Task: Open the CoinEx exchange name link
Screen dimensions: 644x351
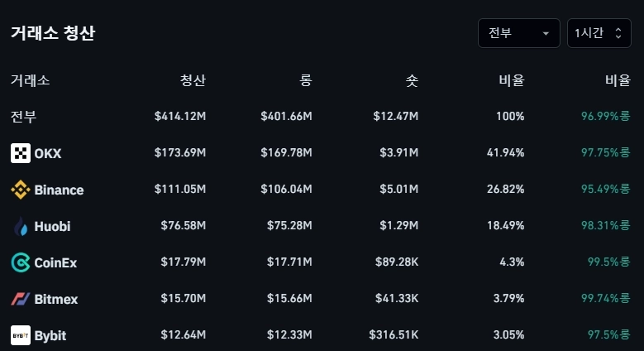Action: coord(55,262)
